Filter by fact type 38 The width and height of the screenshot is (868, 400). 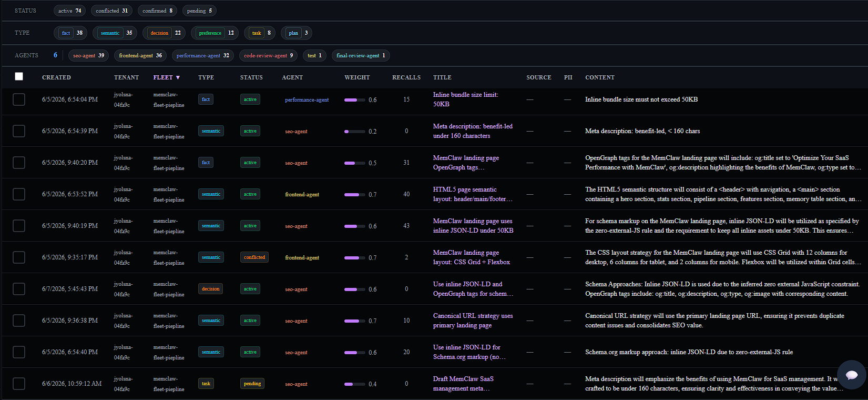pos(70,33)
